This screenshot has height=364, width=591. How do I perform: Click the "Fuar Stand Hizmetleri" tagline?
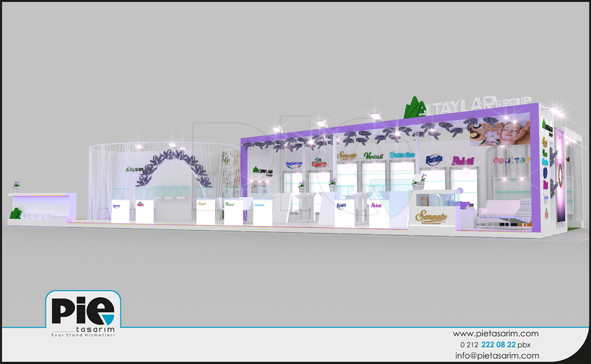coord(83,335)
